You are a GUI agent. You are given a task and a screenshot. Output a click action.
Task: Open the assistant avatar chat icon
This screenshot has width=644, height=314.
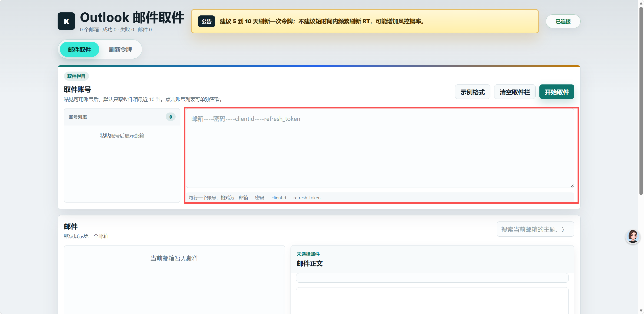click(633, 236)
